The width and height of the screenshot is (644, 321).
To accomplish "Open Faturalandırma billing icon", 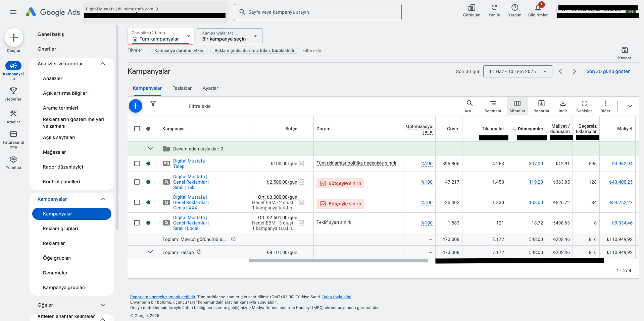I will click(13, 134).
